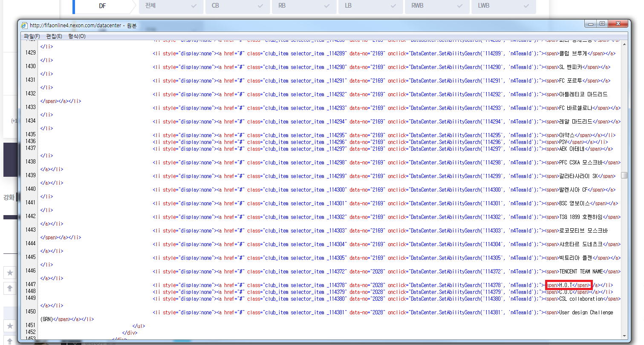Viewport: 644px width, 345px height.
Task: Click the H.O.T span text
Action: (566, 285)
